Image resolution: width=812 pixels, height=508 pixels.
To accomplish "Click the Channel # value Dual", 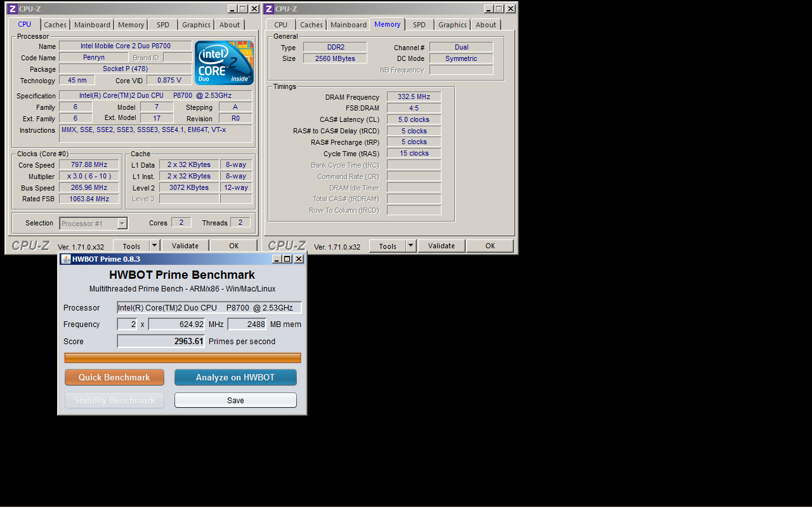I will [461, 48].
